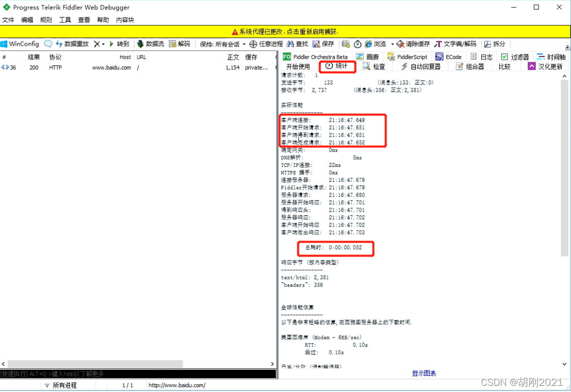Click the # column header
This screenshot has width=571, height=392.
tap(4, 57)
